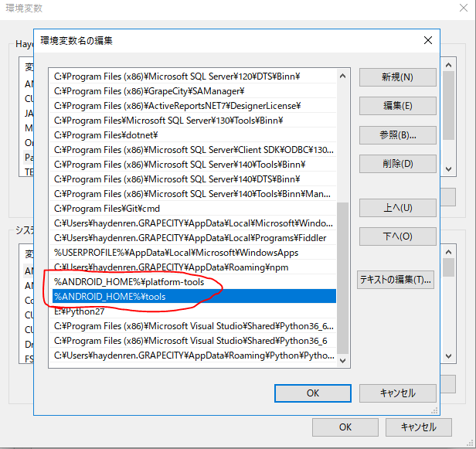Click the 新規(N) button

(398, 77)
